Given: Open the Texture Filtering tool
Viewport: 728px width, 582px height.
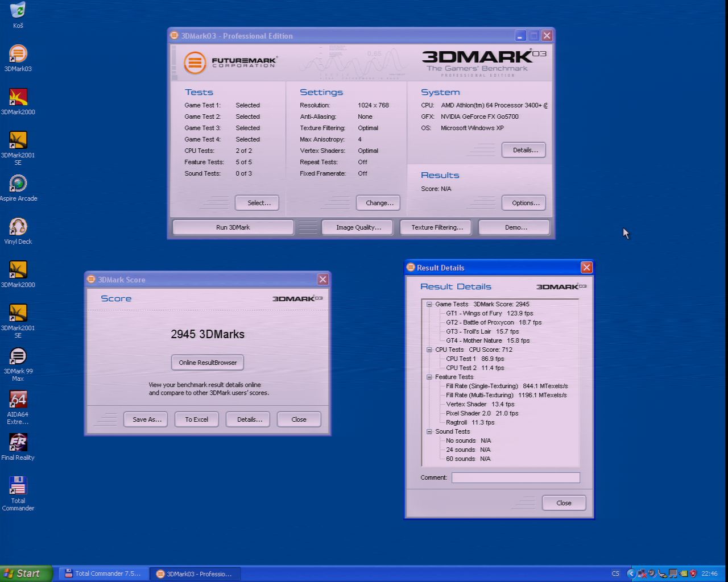Looking at the screenshot, I should click(x=437, y=227).
